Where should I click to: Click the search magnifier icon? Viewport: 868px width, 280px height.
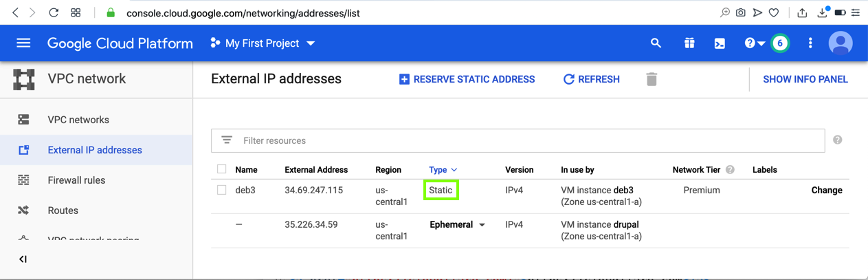(x=656, y=43)
